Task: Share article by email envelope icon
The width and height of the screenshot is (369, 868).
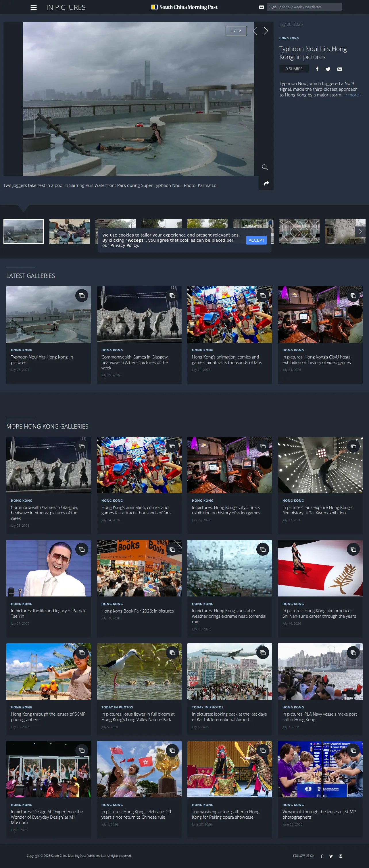Action: [340, 69]
